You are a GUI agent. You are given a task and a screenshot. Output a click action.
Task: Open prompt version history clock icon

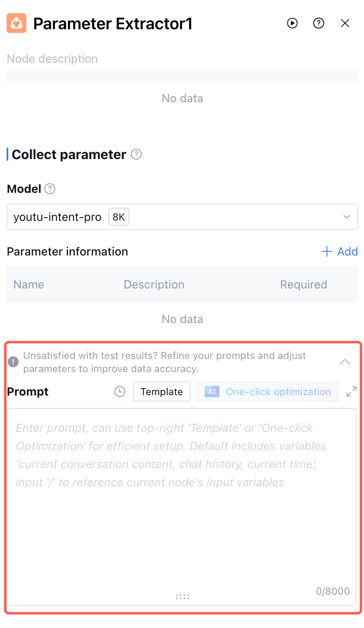tap(120, 391)
